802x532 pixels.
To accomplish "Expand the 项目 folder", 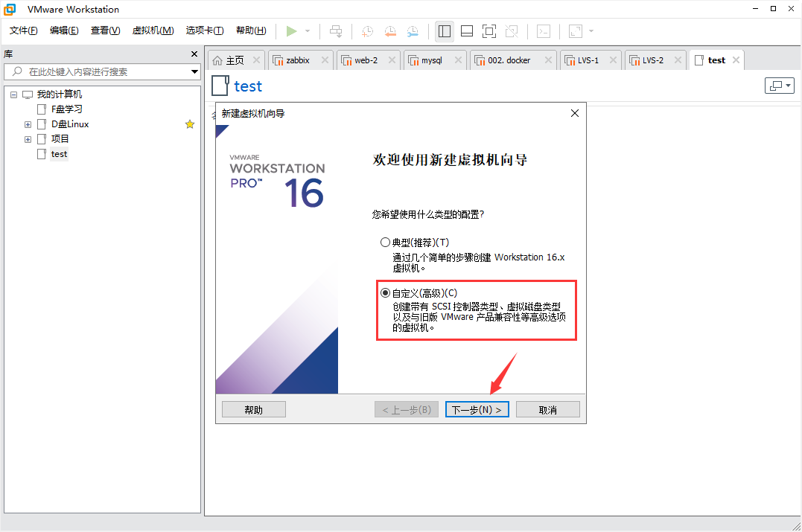I will (28, 140).
